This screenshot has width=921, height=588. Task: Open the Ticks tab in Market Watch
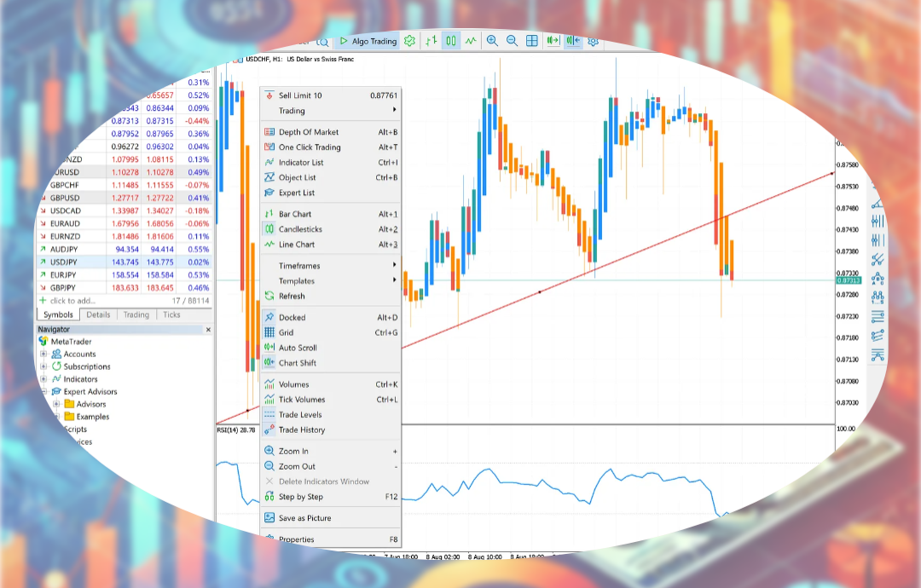[171, 315]
